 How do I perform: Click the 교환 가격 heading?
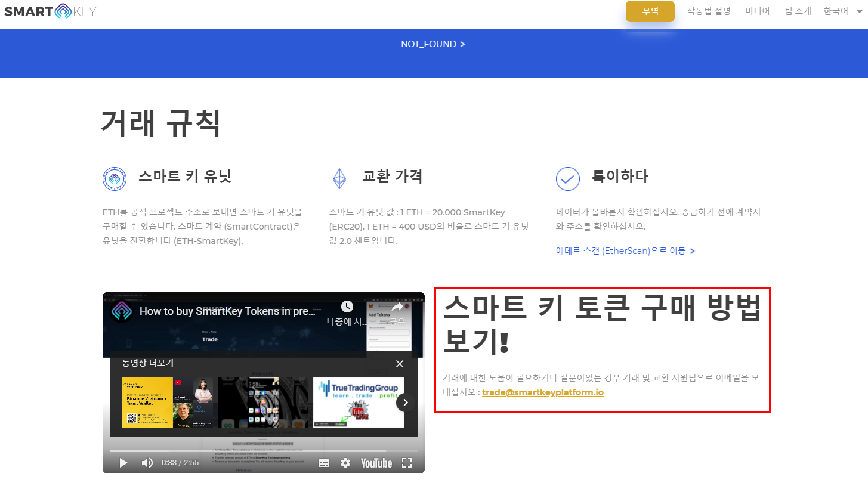(x=393, y=177)
